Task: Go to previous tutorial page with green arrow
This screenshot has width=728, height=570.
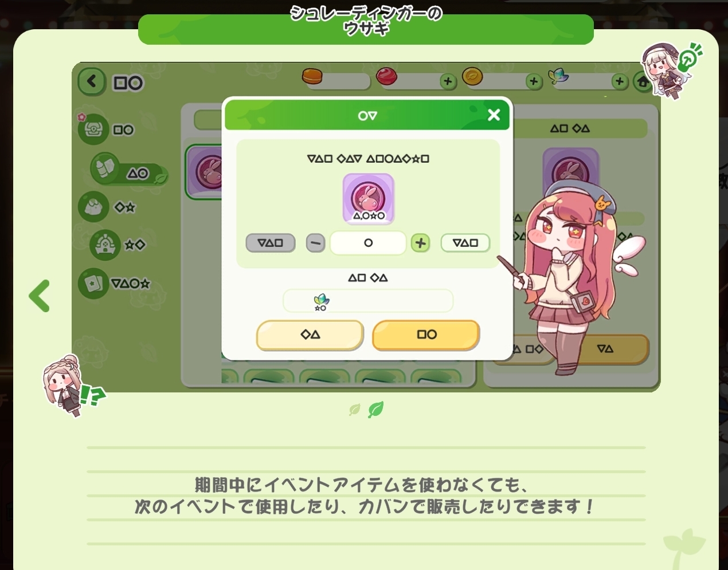Action: (x=40, y=296)
